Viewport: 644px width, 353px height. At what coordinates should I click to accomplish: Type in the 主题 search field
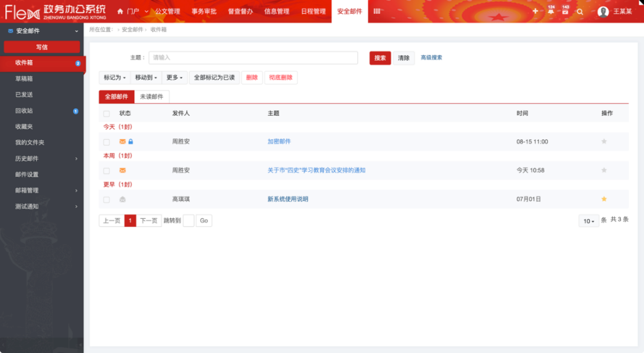253,57
